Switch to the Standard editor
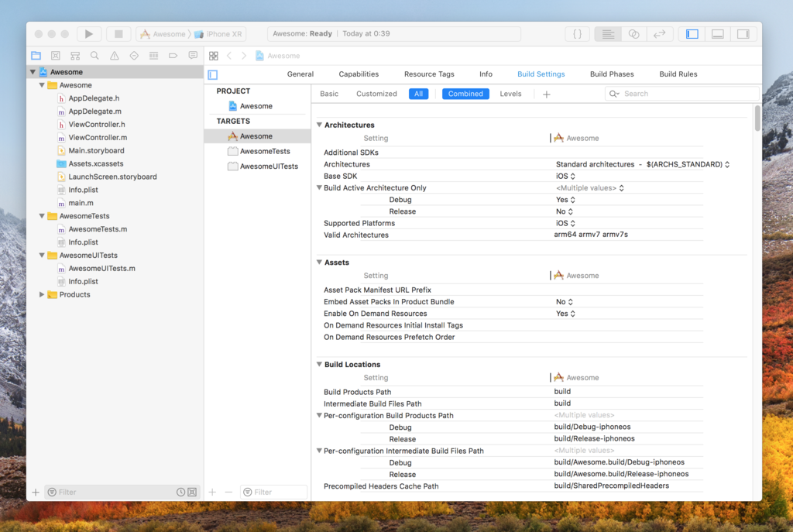The image size is (793, 532). tap(607, 34)
